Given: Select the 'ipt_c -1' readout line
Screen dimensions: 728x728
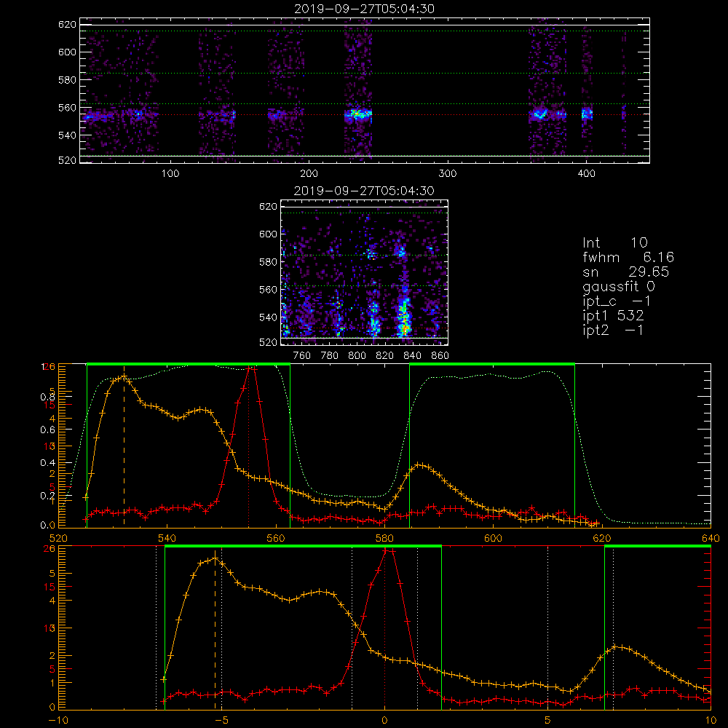Looking at the screenshot, I should tap(617, 301).
